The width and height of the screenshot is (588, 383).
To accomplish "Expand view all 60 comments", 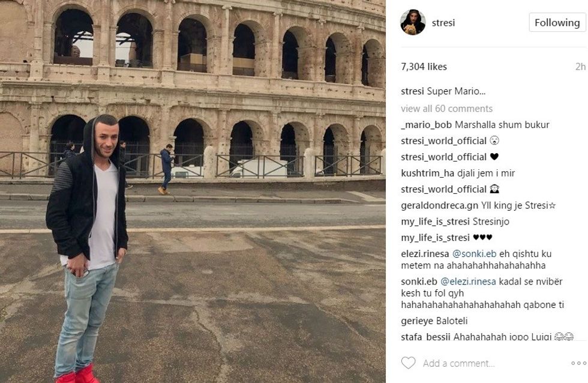I will tap(446, 109).
